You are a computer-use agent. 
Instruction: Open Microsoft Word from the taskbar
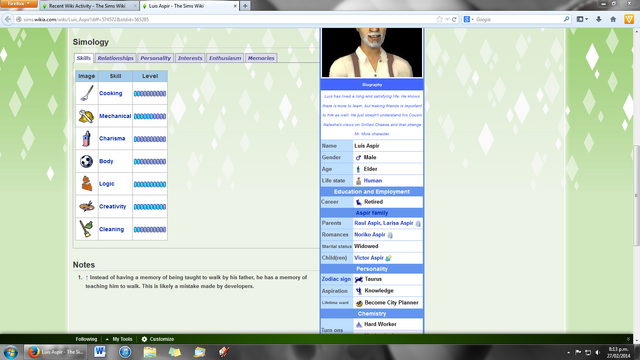[100, 352]
